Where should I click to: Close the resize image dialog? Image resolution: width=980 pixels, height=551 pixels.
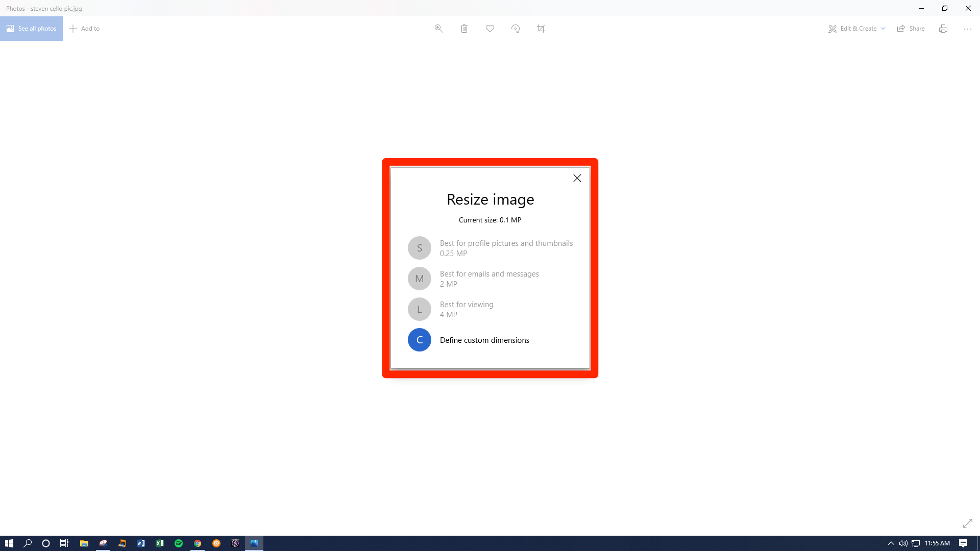577,178
